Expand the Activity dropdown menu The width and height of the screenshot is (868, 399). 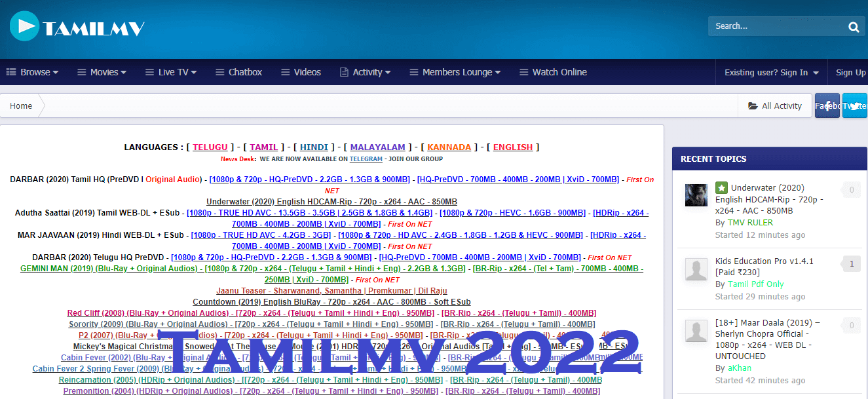click(x=366, y=72)
